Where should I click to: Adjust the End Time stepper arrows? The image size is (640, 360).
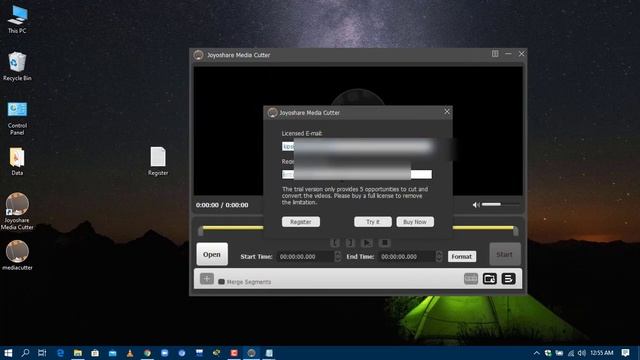(439, 256)
